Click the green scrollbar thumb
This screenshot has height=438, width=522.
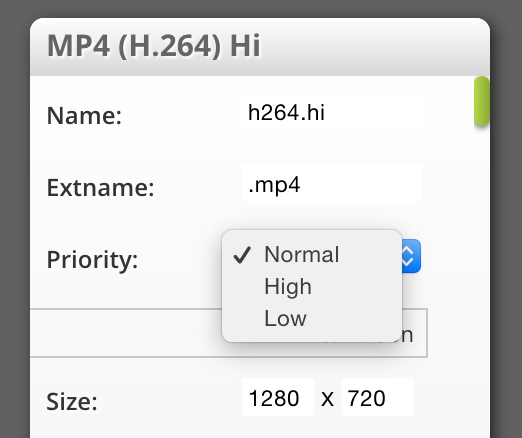[482, 101]
